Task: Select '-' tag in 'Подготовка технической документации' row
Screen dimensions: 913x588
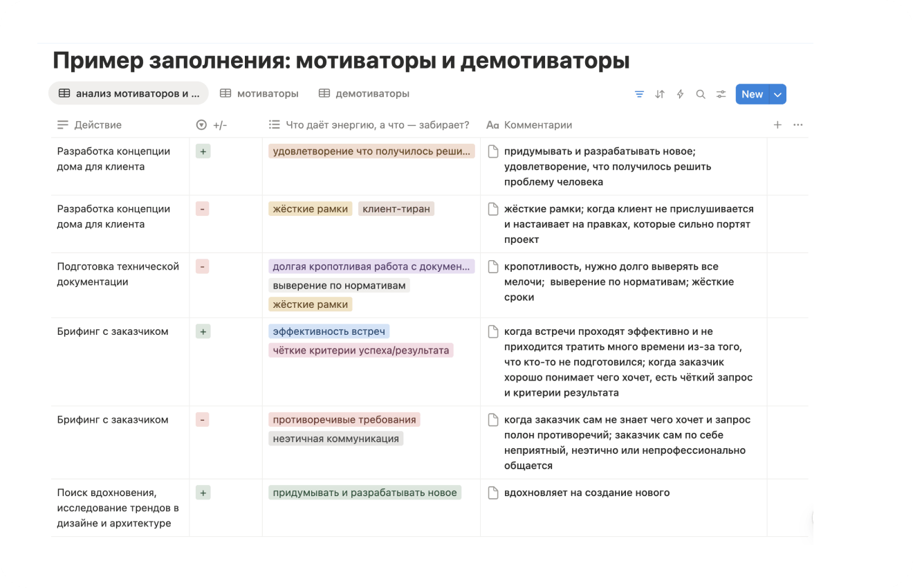Action: click(203, 266)
